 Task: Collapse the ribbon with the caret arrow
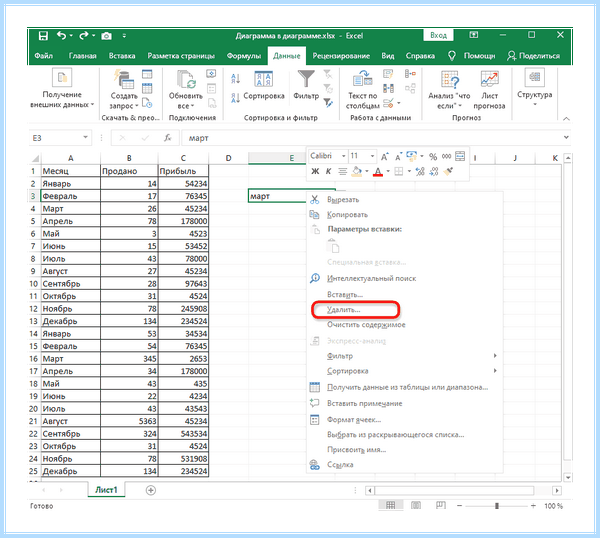tap(566, 119)
